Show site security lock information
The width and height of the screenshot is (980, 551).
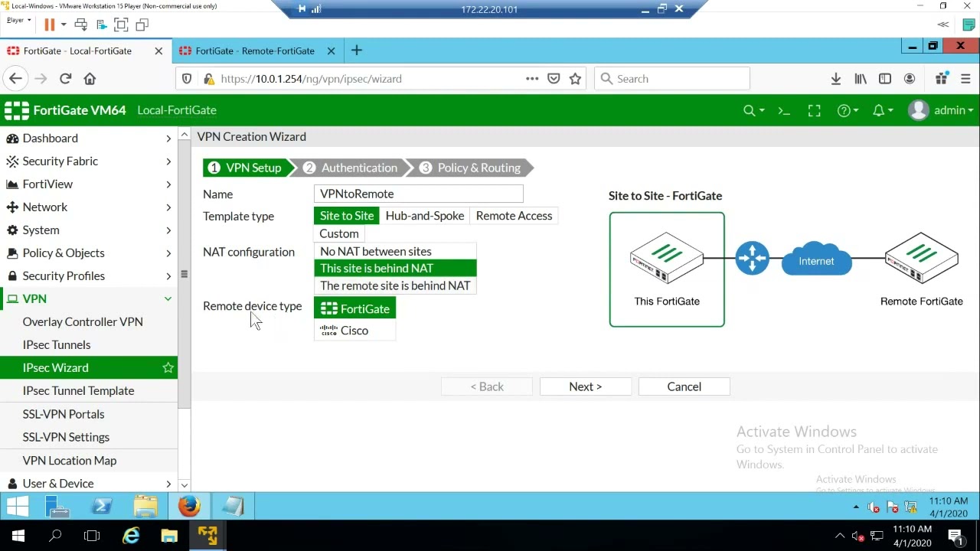click(207, 79)
